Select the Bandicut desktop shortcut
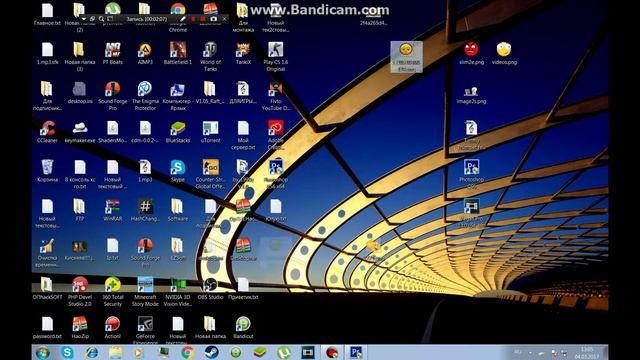Screen dimensions: 640x360 (x=243, y=327)
